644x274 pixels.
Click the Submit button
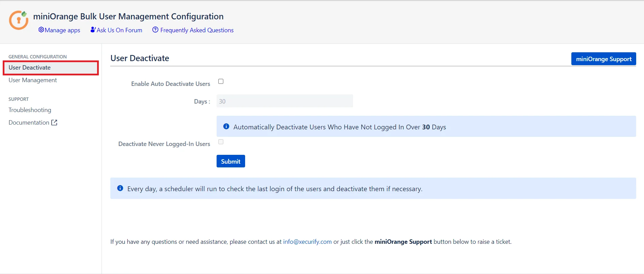point(231,161)
